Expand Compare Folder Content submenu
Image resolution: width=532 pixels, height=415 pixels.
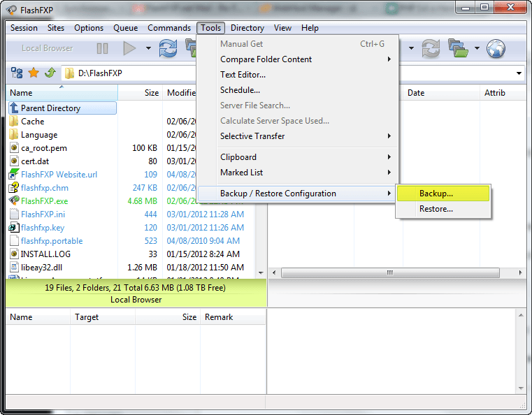click(297, 59)
